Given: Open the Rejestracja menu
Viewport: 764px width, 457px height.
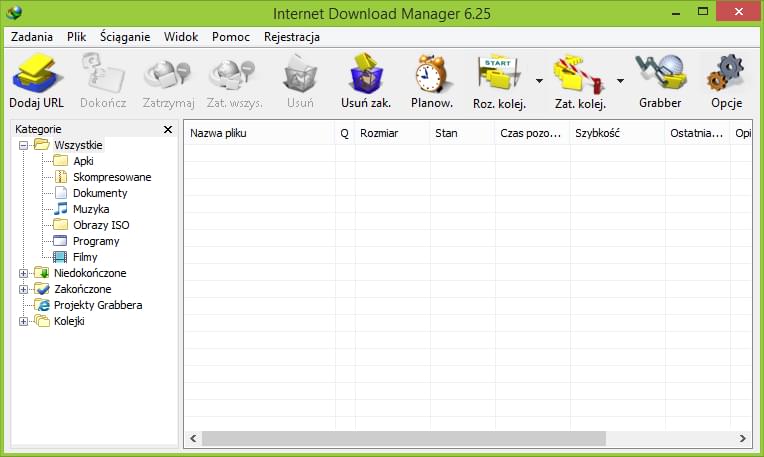Looking at the screenshot, I should (291, 37).
